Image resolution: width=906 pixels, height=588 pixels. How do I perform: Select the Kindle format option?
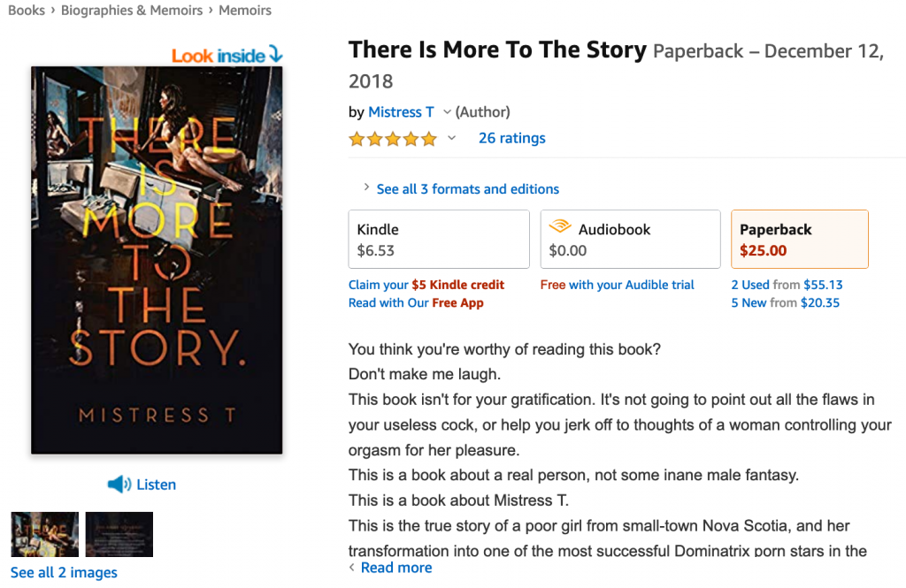[x=439, y=239]
